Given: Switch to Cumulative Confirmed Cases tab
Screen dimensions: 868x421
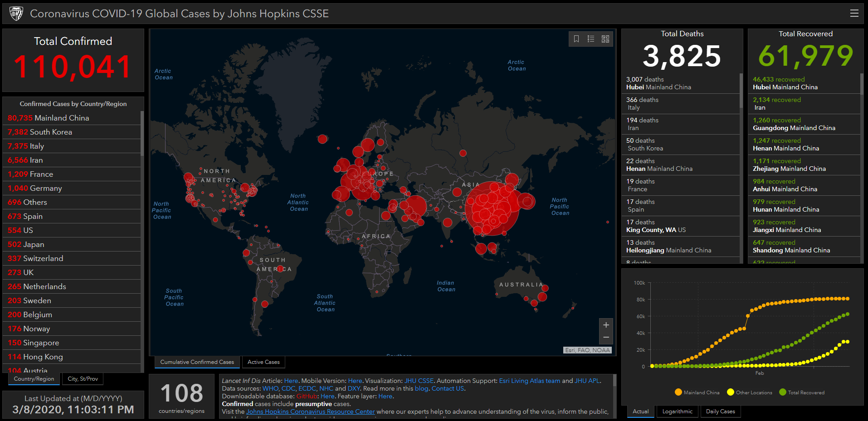Looking at the screenshot, I should (x=197, y=362).
